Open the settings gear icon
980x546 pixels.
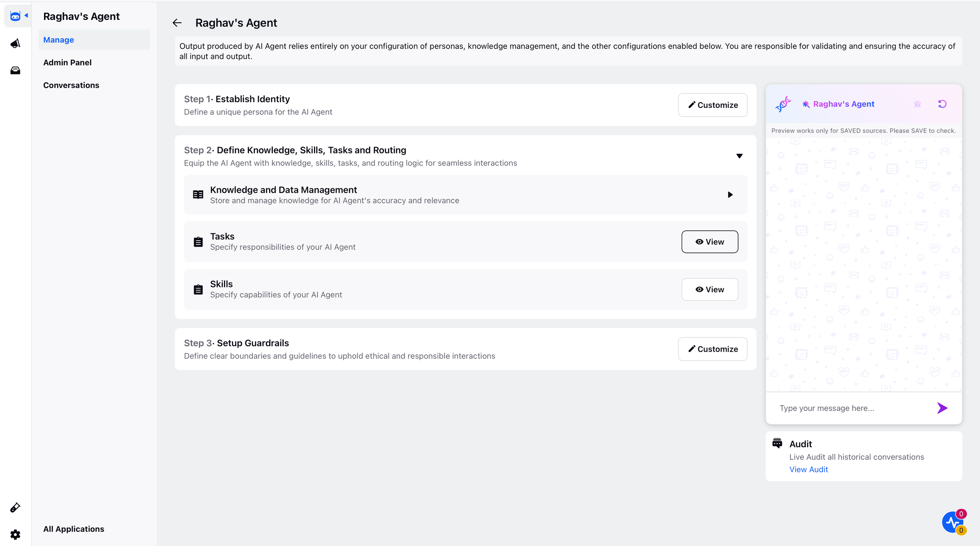click(x=15, y=535)
